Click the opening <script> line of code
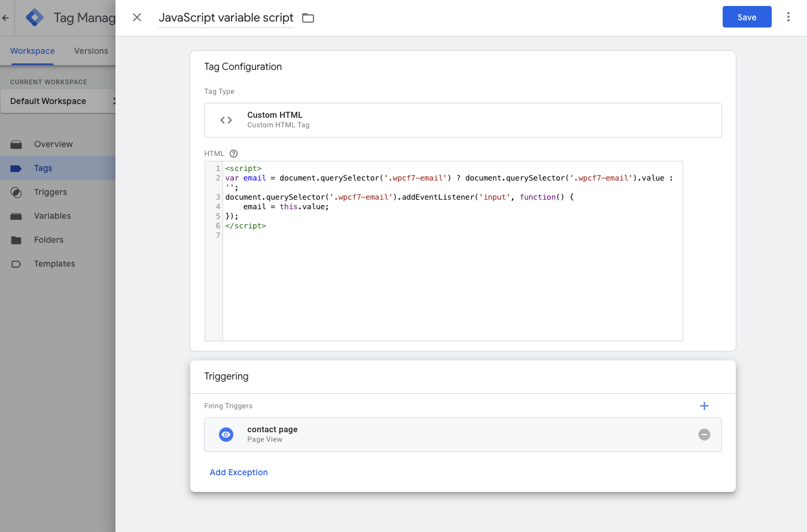 click(x=243, y=169)
